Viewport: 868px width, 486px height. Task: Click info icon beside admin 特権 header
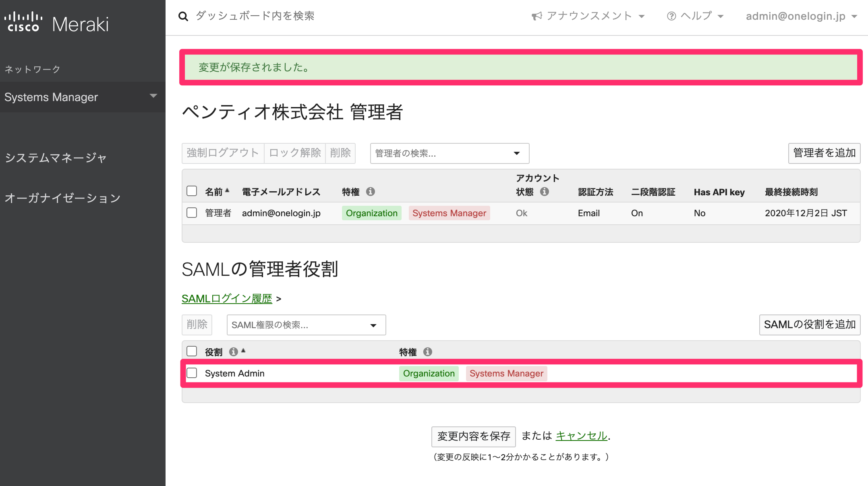coord(371,192)
